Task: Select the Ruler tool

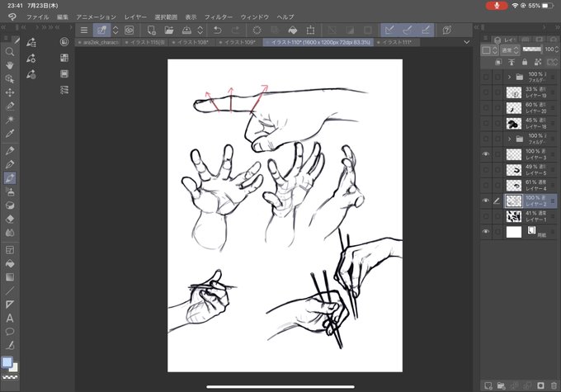Action: click(10, 305)
